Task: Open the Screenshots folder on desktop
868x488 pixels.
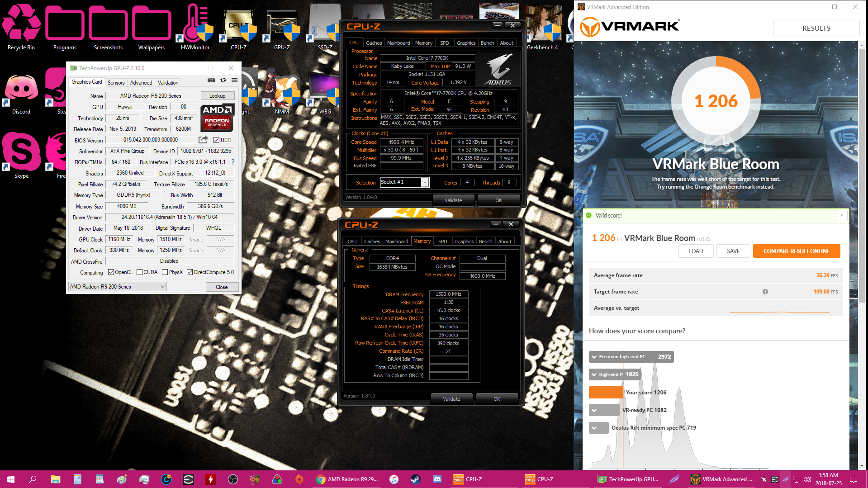Action: pos(108,27)
